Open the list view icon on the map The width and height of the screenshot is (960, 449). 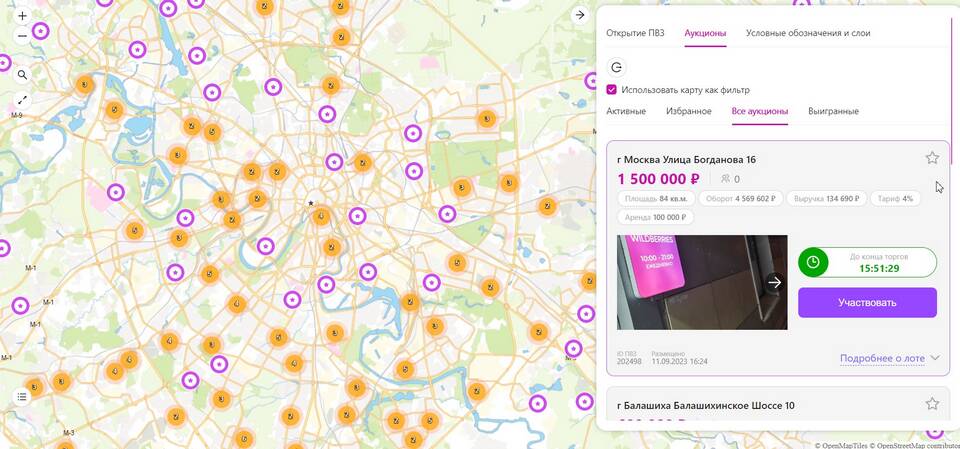coord(22,396)
